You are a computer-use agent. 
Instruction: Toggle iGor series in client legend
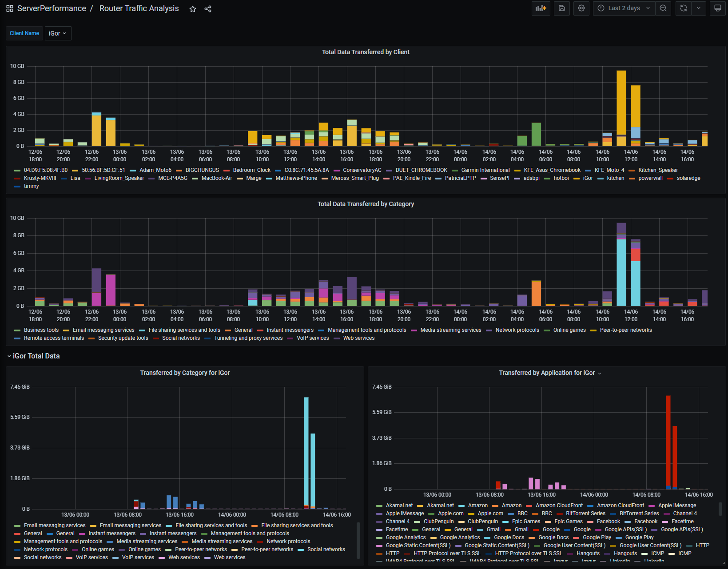[588, 178]
